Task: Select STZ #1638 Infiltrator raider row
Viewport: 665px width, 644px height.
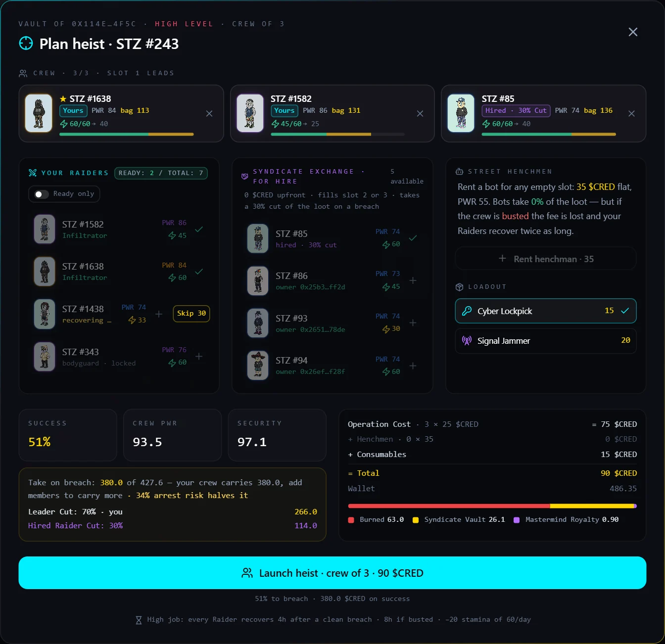Action: pos(119,272)
